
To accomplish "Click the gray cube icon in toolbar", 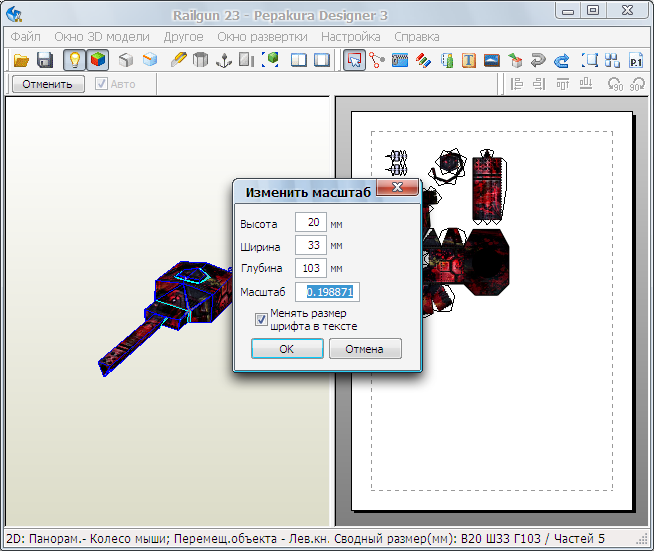I will 125,60.
